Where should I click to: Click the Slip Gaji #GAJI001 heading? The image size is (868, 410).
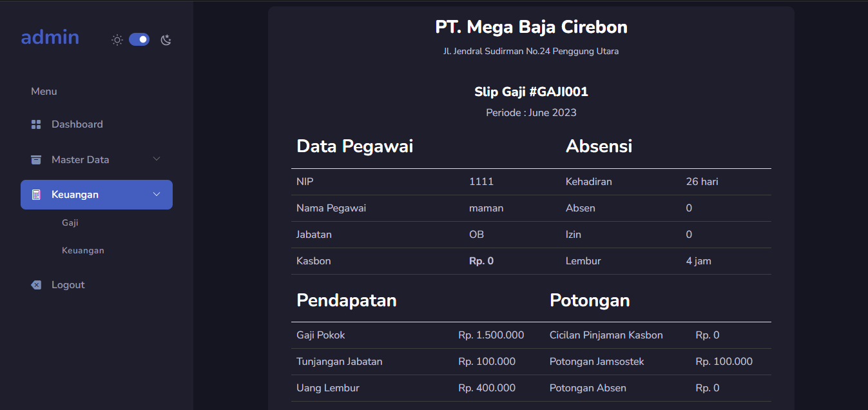[x=531, y=92]
